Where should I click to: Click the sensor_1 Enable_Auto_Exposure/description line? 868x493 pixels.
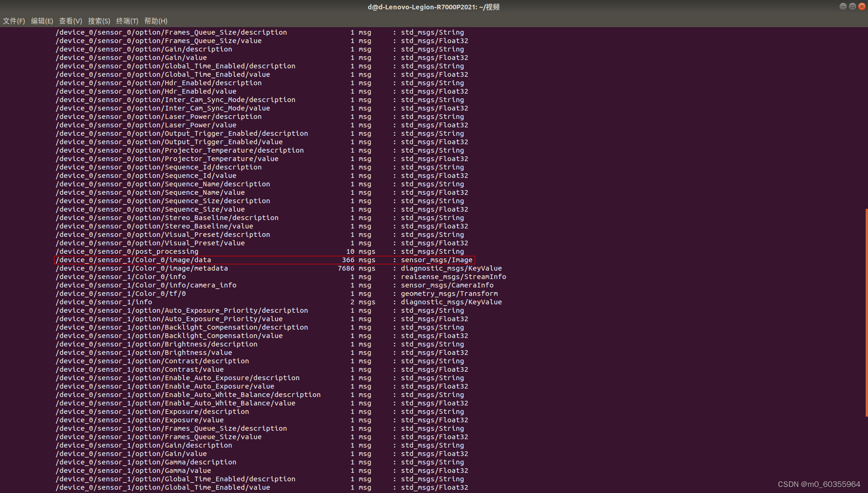coord(260,378)
